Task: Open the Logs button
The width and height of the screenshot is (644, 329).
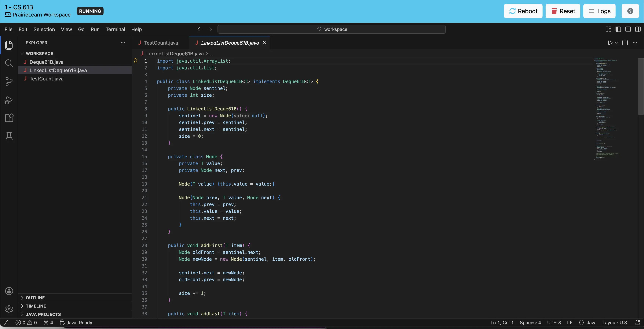Action: pyautogui.click(x=599, y=11)
